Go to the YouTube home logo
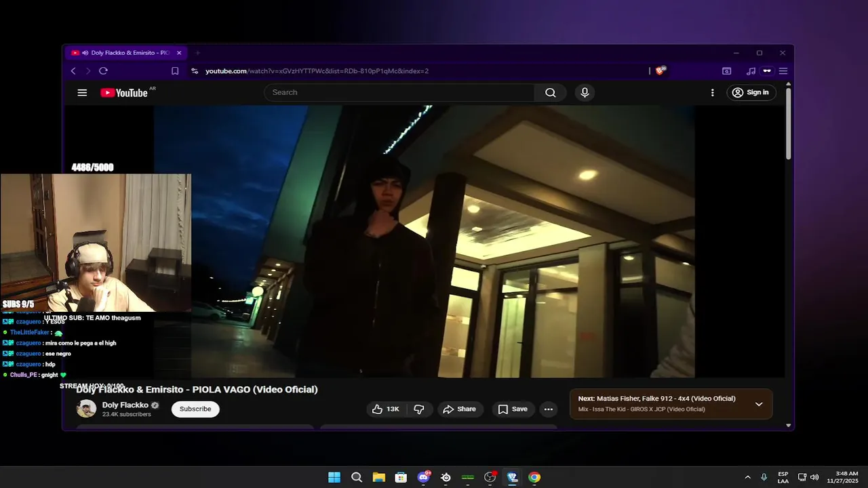Image resolution: width=868 pixels, height=488 pixels. tap(124, 93)
